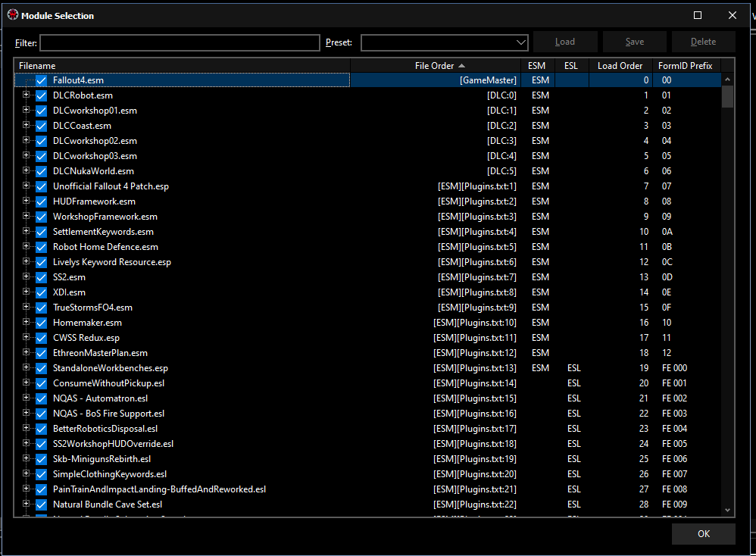Uncheck the Natural Bundle Cave Set.esl checkbox
The width and height of the screenshot is (756, 556).
pos(42,504)
